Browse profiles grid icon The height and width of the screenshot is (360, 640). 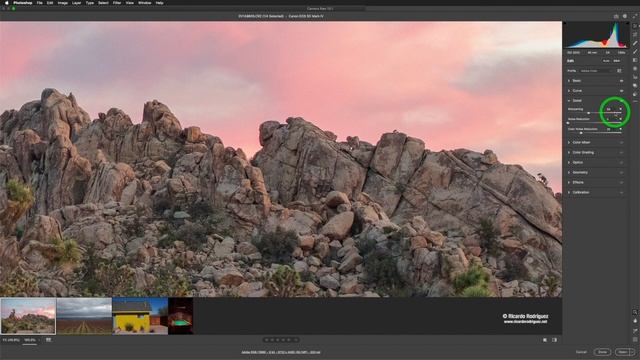pos(619,71)
